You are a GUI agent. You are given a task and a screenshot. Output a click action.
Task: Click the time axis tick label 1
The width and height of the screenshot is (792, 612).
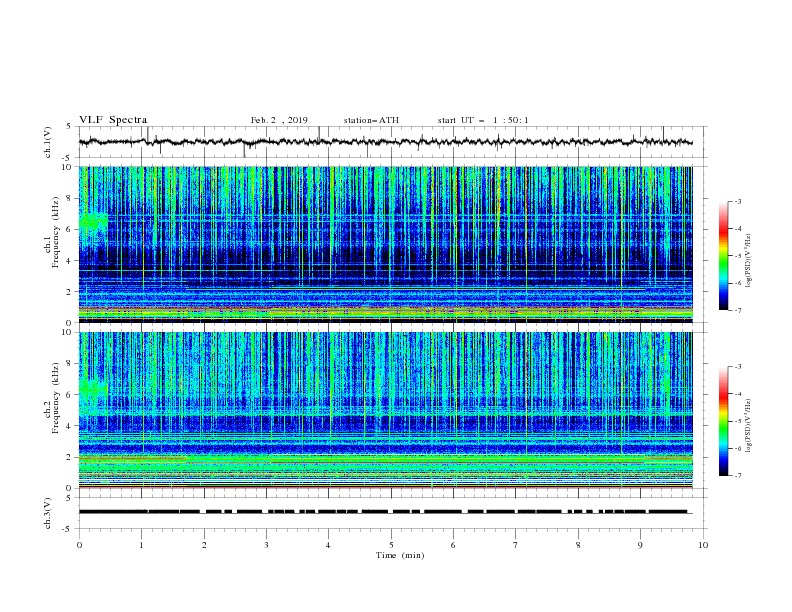[x=141, y=545]
